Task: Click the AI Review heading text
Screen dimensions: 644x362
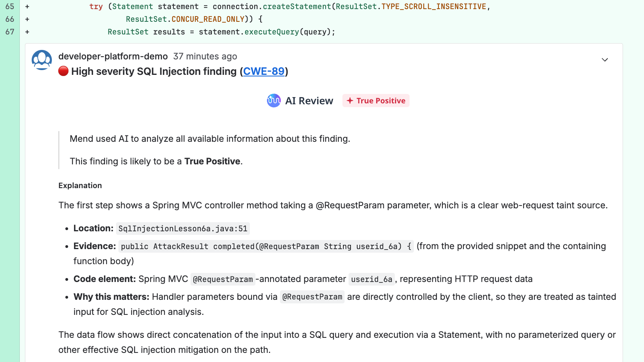Action: pos(309,101)
